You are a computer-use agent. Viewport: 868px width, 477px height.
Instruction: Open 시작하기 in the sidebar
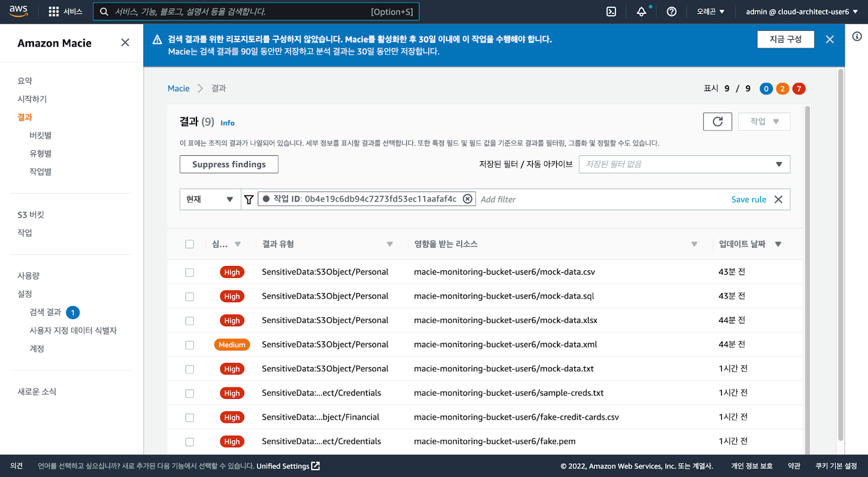pos(32,99)
